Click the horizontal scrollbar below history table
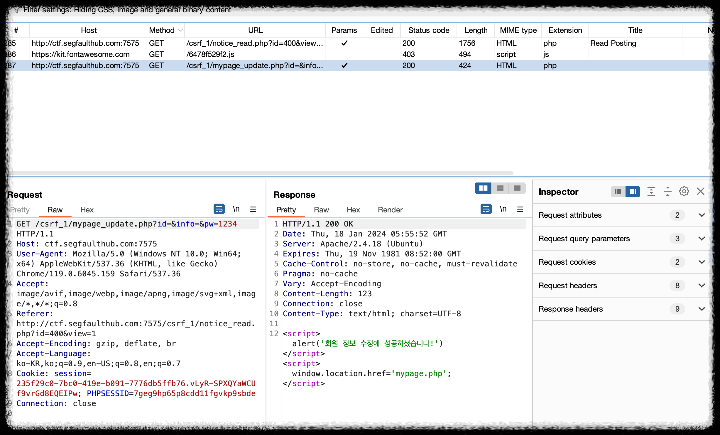The height and width of the screenshot is (435, 720). point(261,173)
